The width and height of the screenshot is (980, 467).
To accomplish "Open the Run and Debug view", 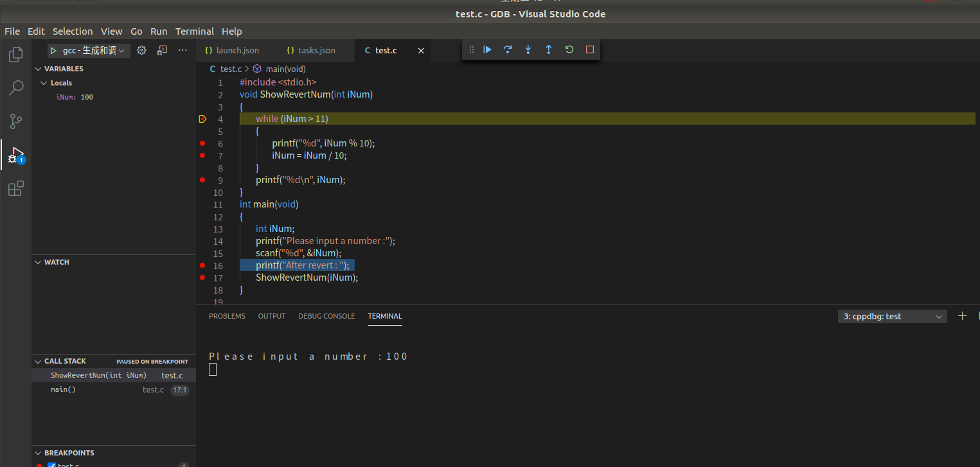I will click(16, 155).
